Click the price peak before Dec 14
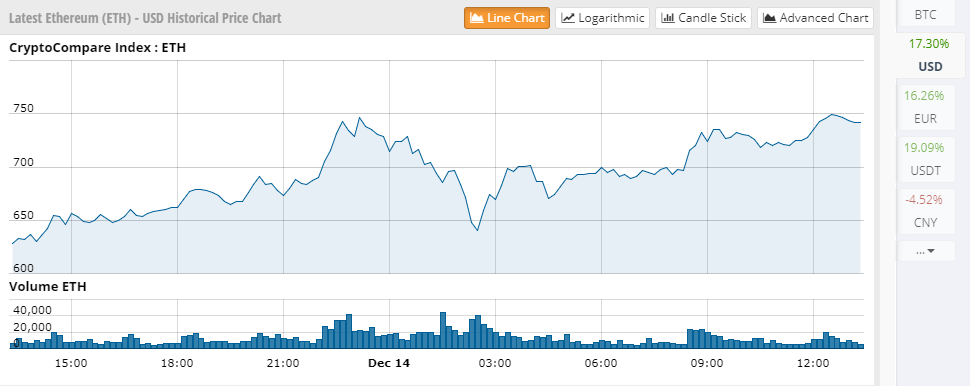970x386 pixels. coord(360,118)
